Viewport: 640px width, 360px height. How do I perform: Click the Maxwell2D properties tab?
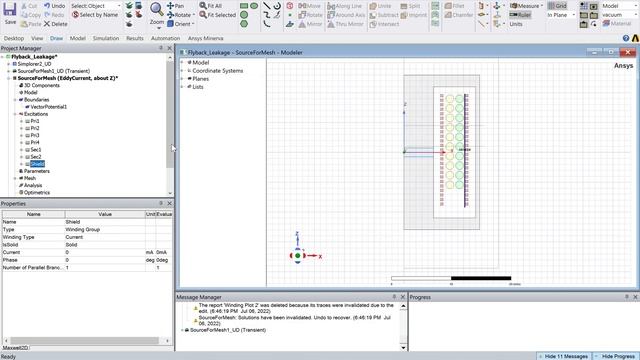(x=16, y=348)
